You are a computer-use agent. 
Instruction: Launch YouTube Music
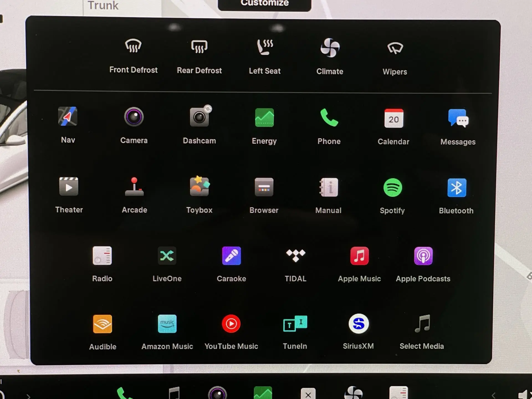[231, 332]
